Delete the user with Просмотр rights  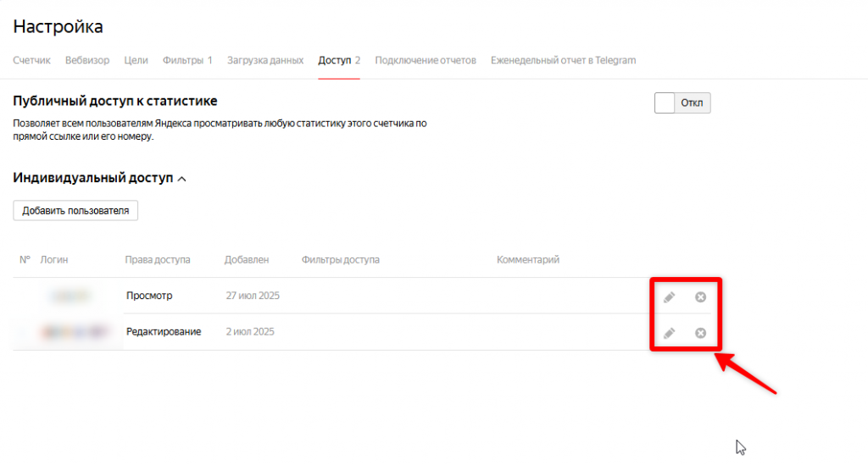[x=700, y=296]
